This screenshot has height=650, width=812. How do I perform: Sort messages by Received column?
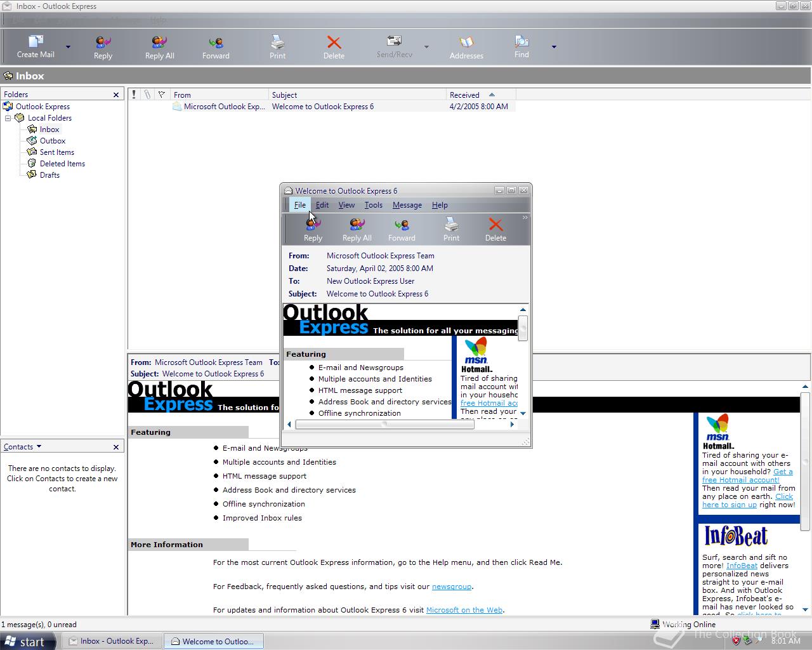pyautogui.click(x=481, y=95)
